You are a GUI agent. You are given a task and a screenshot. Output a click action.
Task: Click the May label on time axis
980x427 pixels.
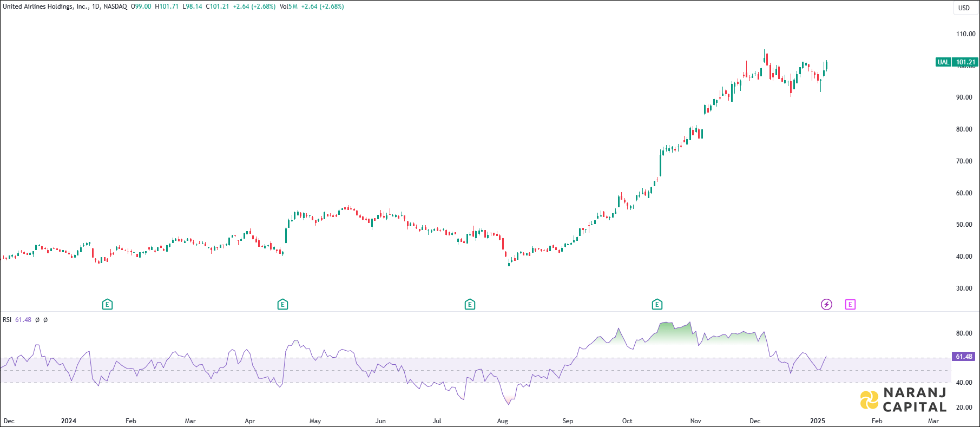pos(315,421)
